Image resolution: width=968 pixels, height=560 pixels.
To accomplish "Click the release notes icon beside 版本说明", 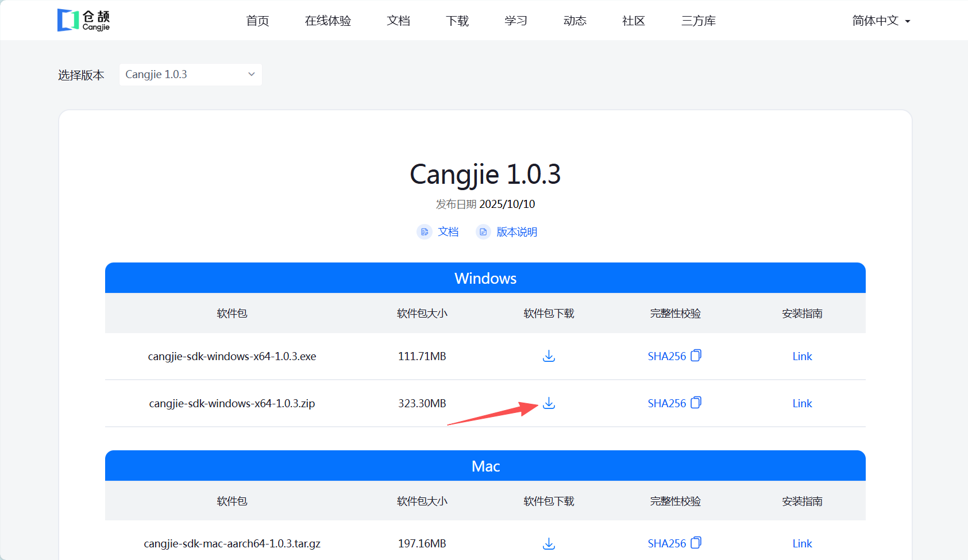I will tap(483, 232).
